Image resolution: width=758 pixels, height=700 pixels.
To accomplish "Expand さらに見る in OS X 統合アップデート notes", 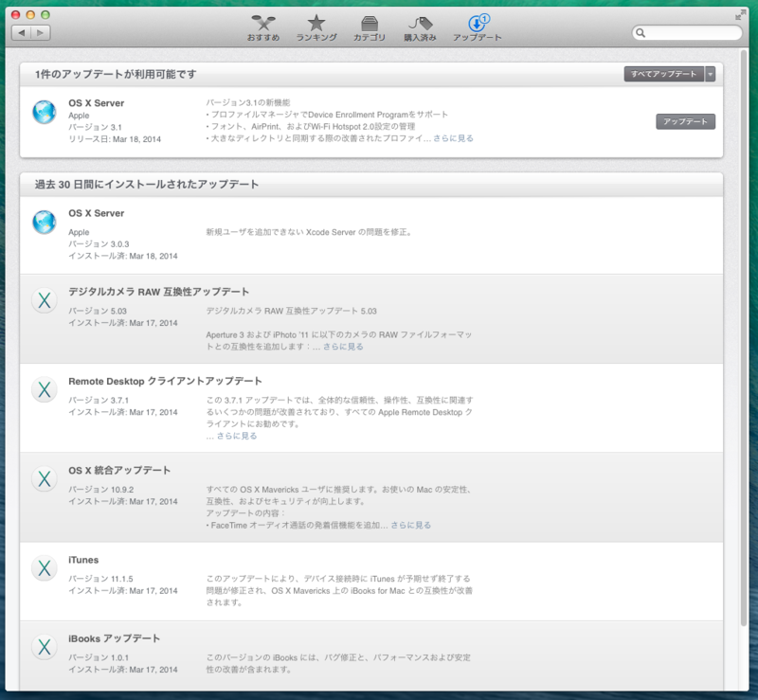I will (411, 525).
